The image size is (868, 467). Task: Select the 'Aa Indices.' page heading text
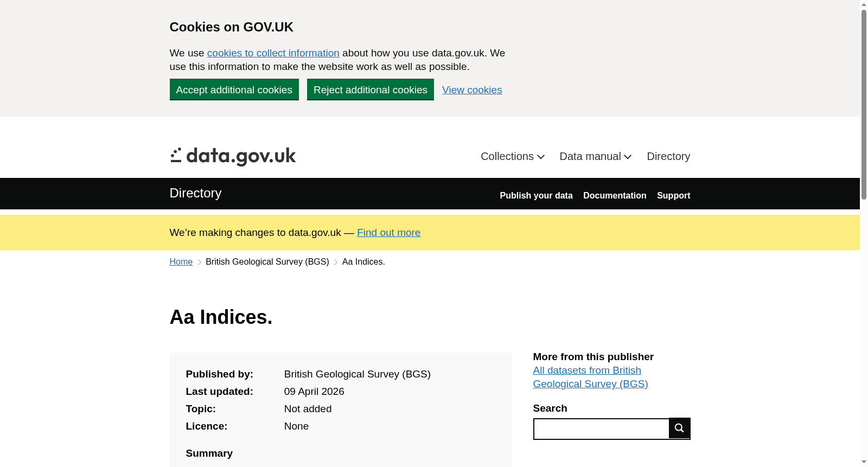click(x=221, y=317)
